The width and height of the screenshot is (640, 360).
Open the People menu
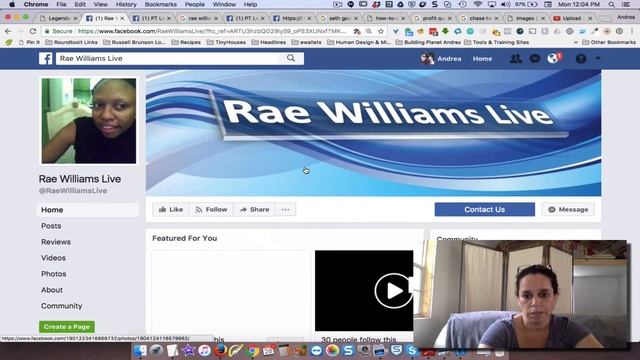pos(194,4)
